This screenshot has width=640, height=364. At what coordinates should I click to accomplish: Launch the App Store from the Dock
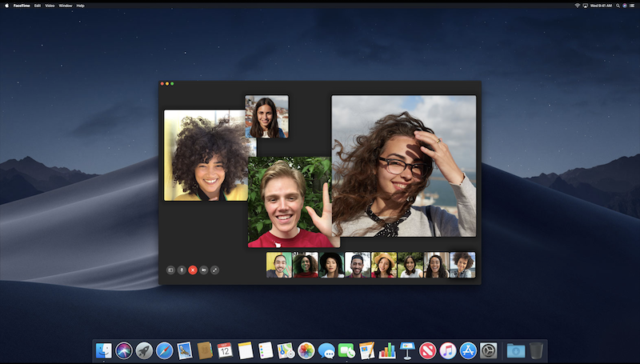(468, 350)
